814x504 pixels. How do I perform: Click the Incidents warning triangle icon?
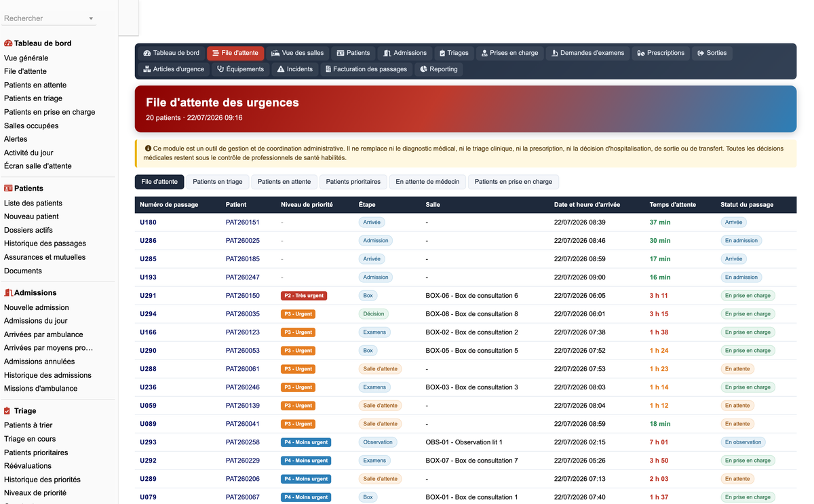[281, 69]
